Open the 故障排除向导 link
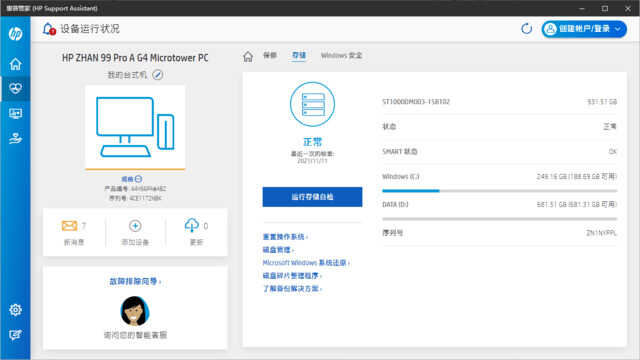640x360 pixels. point(135,281)
